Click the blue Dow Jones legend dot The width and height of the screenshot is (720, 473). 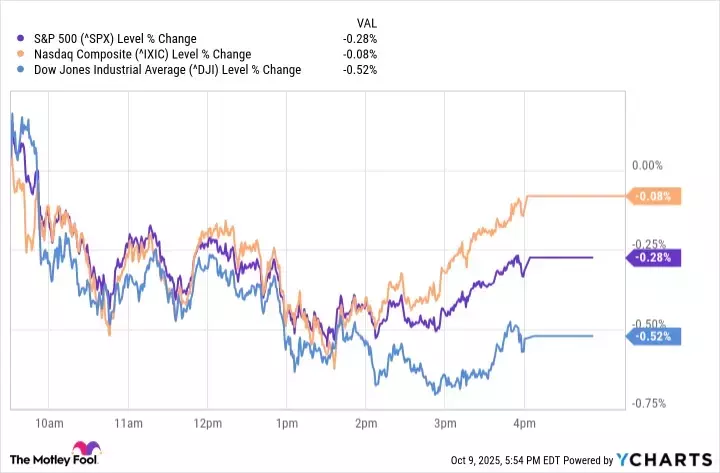(x=22, y=70)
